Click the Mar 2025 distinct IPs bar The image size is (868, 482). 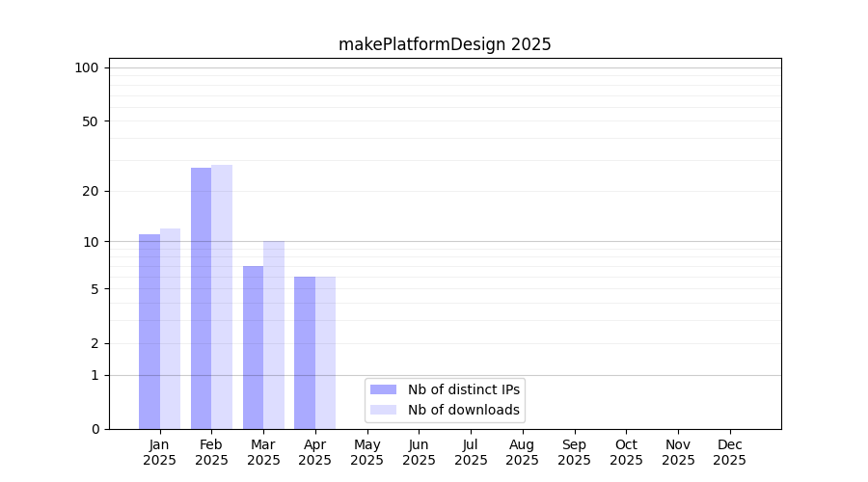pos(253,347)
